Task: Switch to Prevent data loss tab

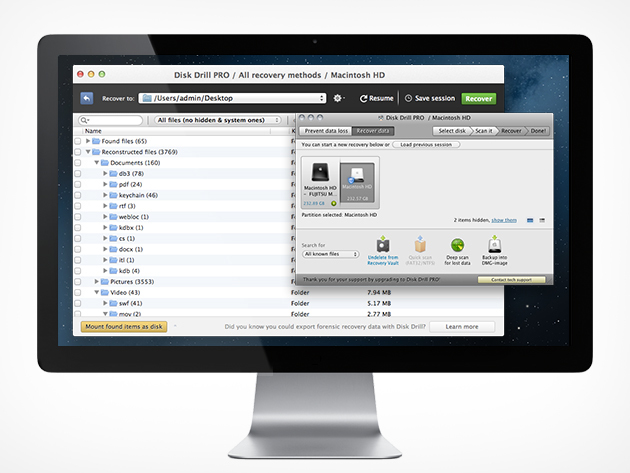Action: click(326, 131)
